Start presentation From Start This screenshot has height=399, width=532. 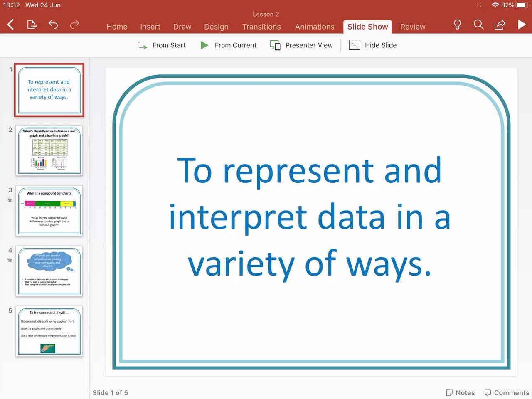click(x=161, y=45)
